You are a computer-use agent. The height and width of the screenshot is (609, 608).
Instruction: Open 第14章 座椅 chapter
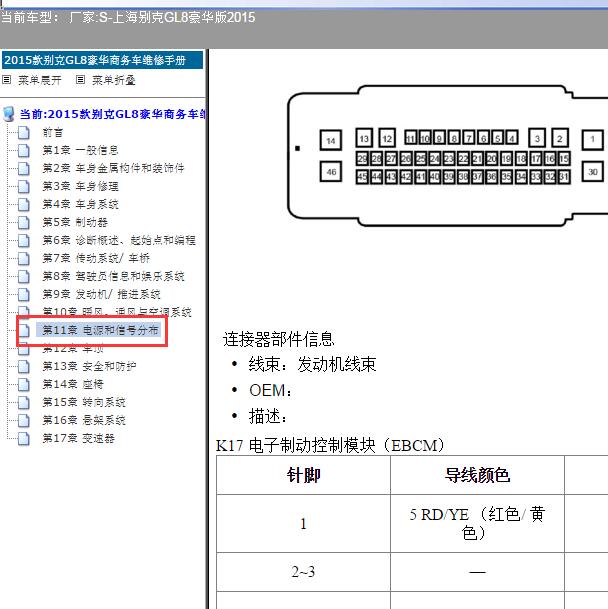pyautogui.click(x=73, y=385)
